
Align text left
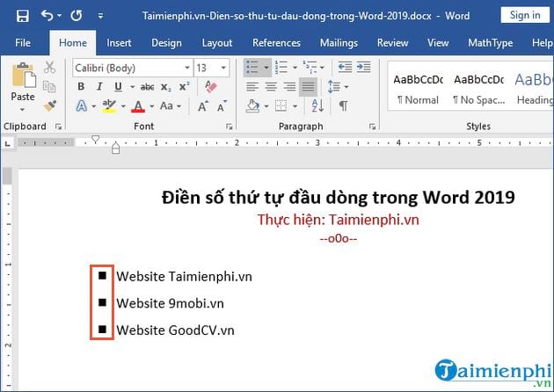click(x=252, y=86)
